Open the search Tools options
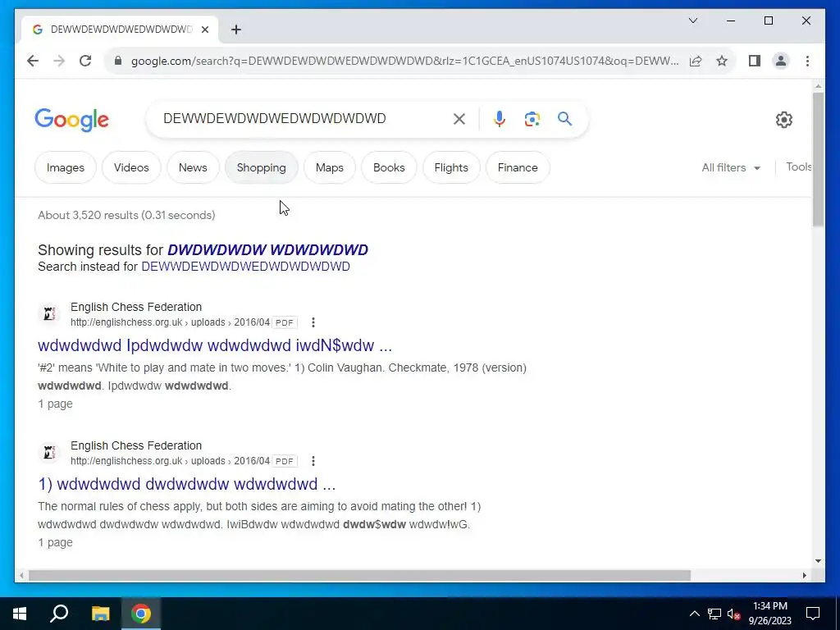Screen dimensions: 840x630 [799, 167]
